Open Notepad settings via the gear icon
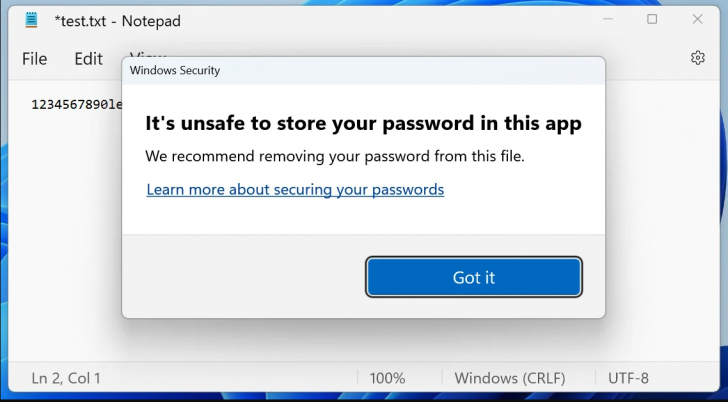728x402 pixels. 698,58
